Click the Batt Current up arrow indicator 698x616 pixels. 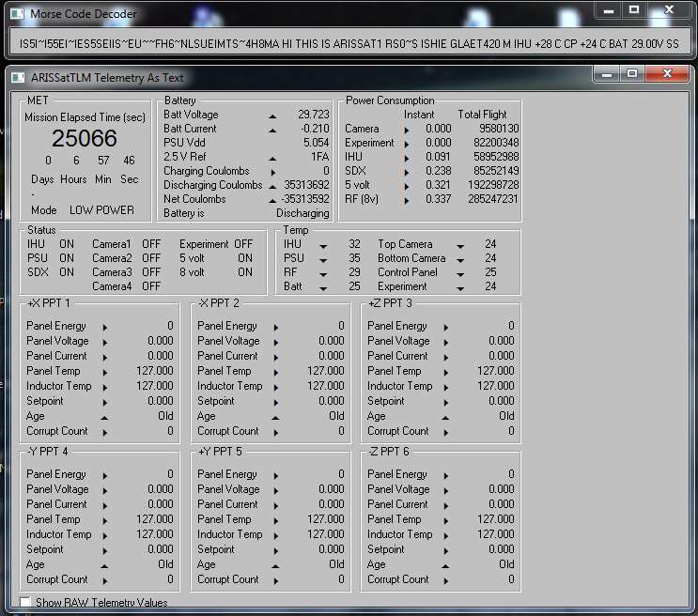pos(272,131)
